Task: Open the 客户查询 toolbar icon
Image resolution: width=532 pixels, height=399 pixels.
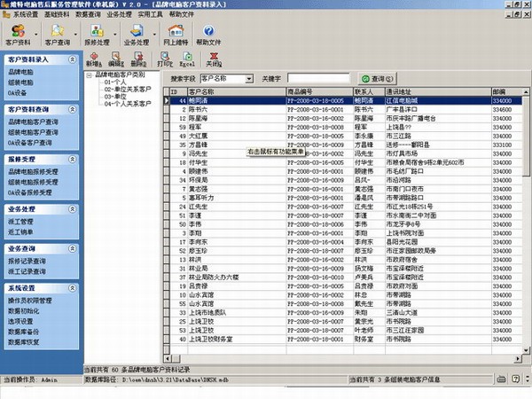Action: [x=56, y=33]
